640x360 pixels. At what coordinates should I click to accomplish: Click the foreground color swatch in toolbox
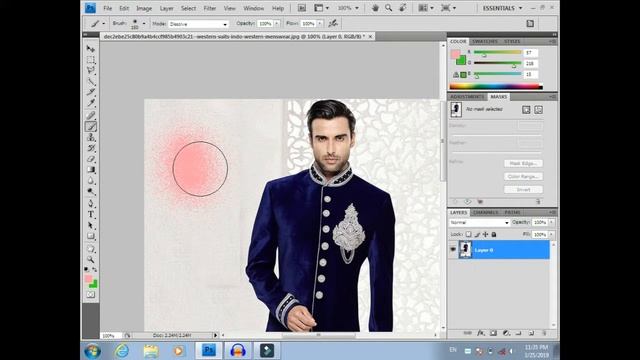(88, 279)
